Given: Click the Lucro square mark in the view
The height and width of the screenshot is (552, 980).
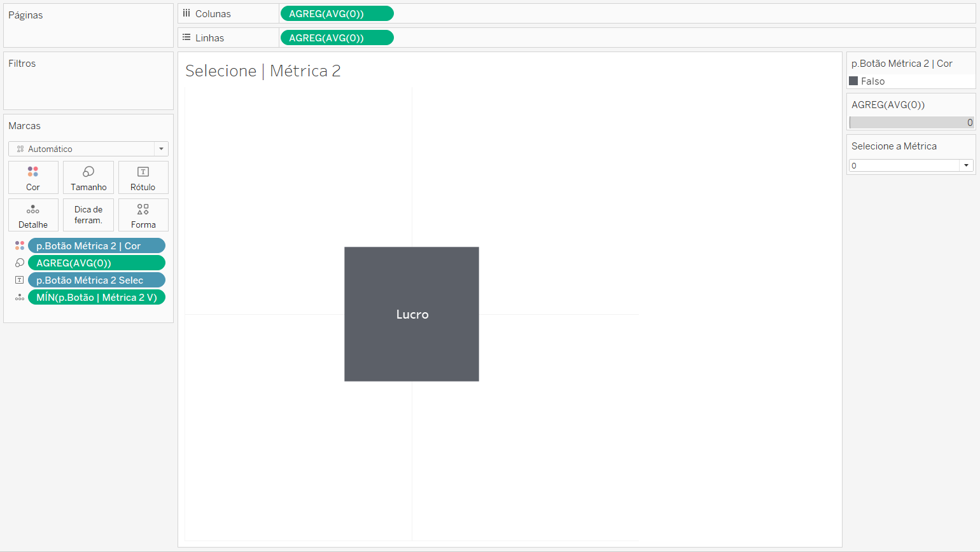Looking at the screenshot, I should click(x=412, y=314).
